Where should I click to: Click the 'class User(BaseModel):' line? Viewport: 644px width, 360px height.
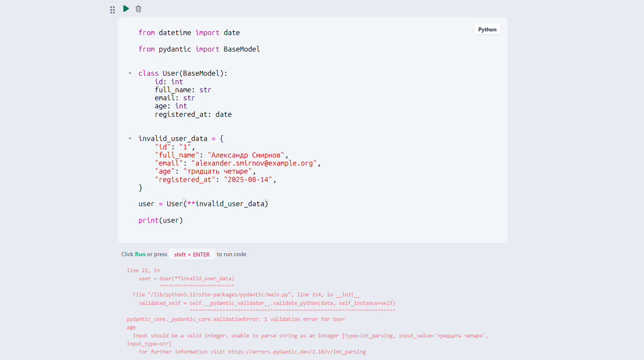tap(183, 73)
